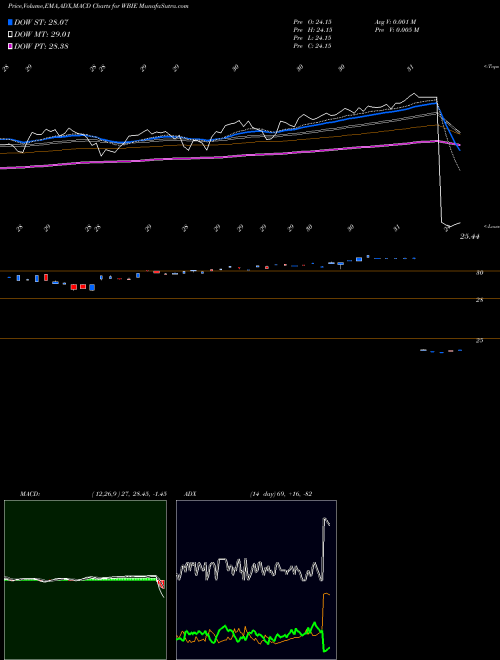Click the MACD (12,26,9) parameters text

(x=129, y=494)
